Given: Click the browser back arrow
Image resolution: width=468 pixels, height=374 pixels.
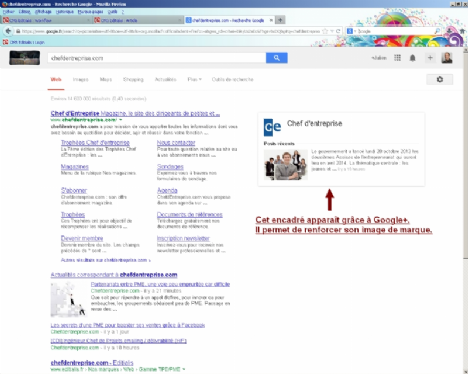Looking at the screenshot, I should pyautogui.click(x=8, y=31).
